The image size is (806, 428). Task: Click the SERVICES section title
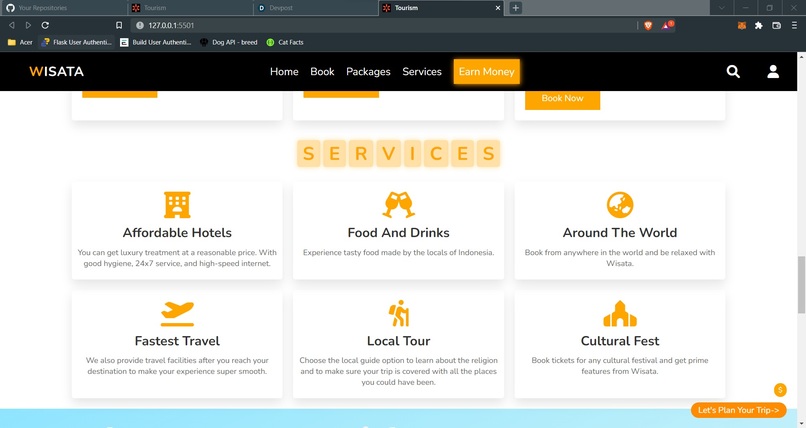[x=398, y=153]
